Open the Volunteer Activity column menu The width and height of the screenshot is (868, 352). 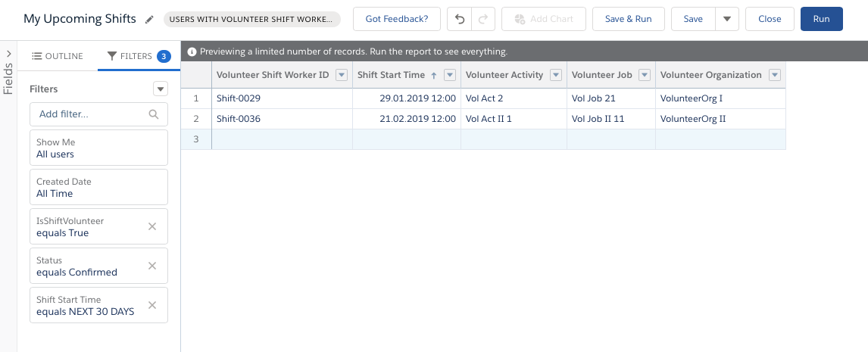coord(556,75)
